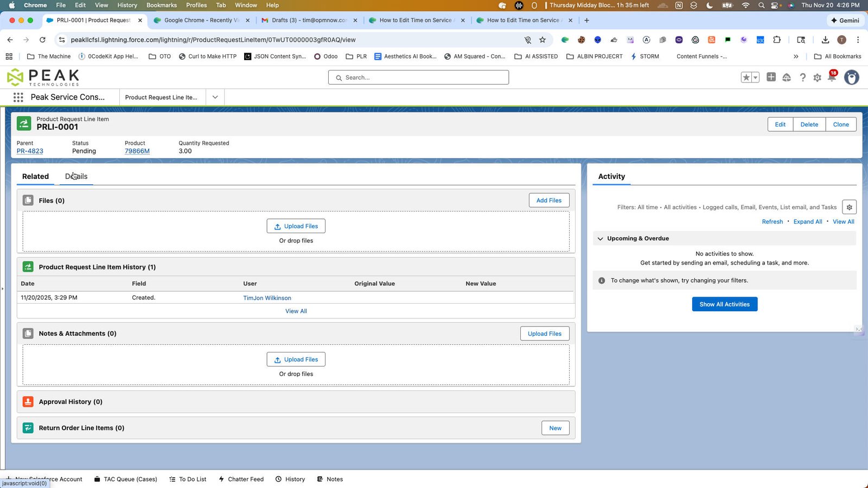Switch to the Details tab
Viewport: 868px width, 488px height.
76,176
